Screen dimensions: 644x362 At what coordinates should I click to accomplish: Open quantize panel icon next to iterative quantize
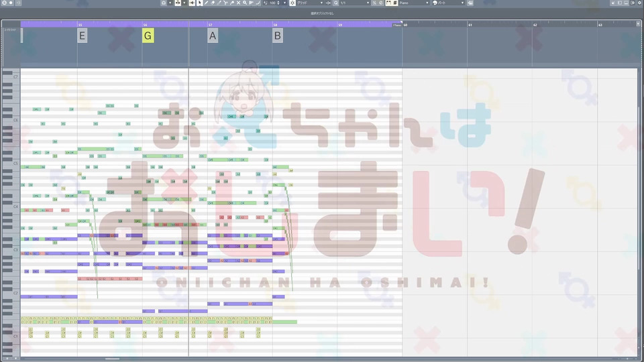pos(381,3)
